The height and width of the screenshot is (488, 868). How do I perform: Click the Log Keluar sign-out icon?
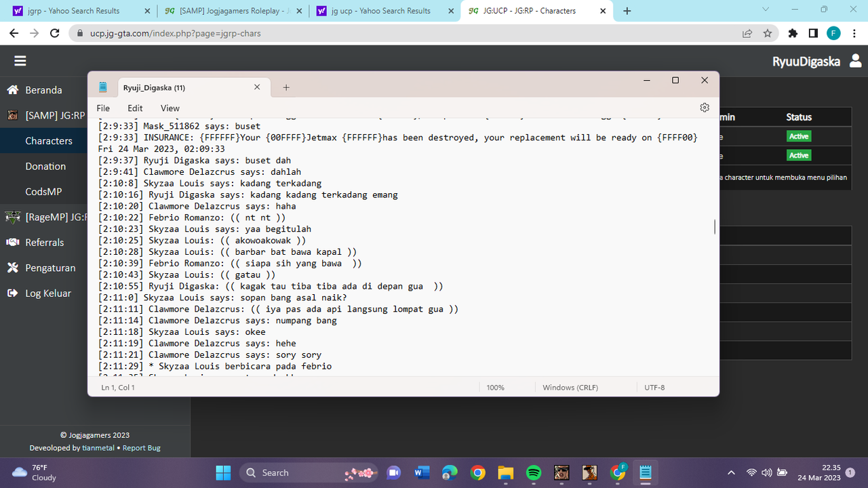pyautogui.click(x=12, y=293)
